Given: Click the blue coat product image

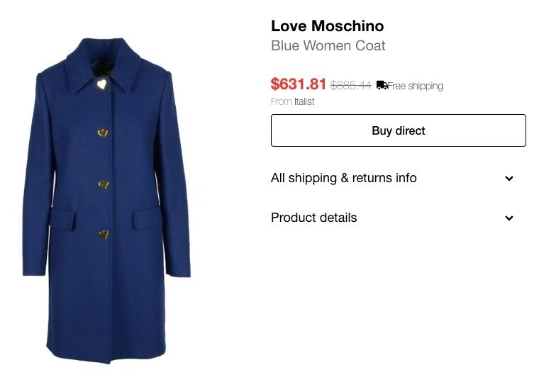Looking at the screenshot, I should click(x=106, y=201).
